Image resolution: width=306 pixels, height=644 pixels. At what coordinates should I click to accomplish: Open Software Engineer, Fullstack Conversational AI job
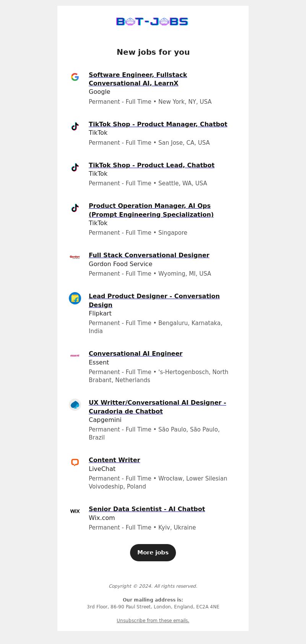(138, 79)
